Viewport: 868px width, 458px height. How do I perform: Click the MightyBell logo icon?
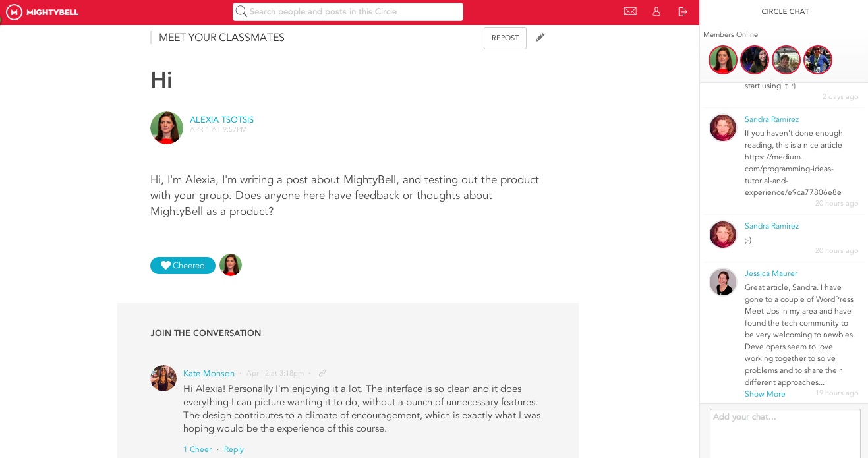[14, 12]
